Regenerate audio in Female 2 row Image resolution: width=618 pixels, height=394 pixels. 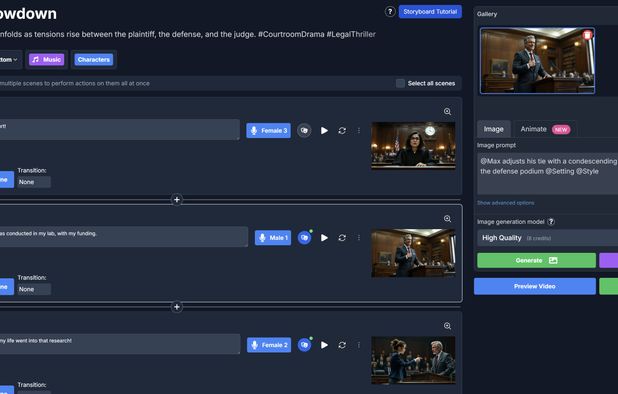pyautogui.click(x=342, y=345)
